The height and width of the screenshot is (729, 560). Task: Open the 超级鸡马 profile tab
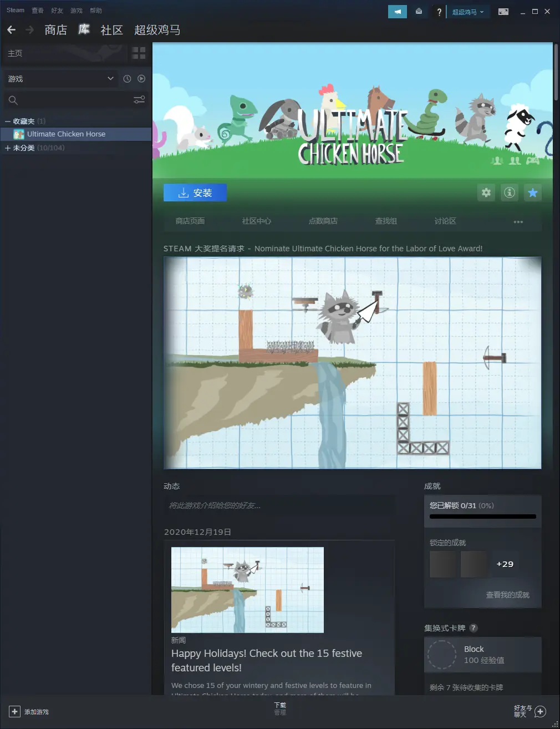point(157,30)
